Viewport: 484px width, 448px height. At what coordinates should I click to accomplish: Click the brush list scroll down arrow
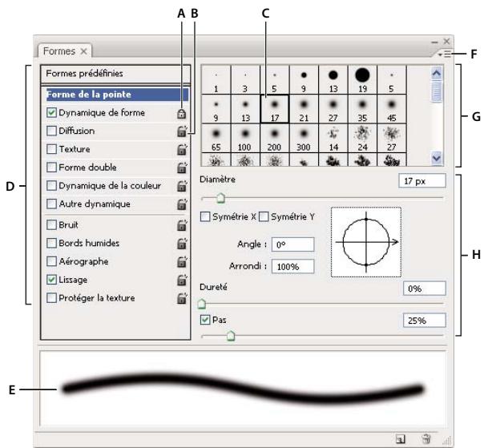click(437, 158)
